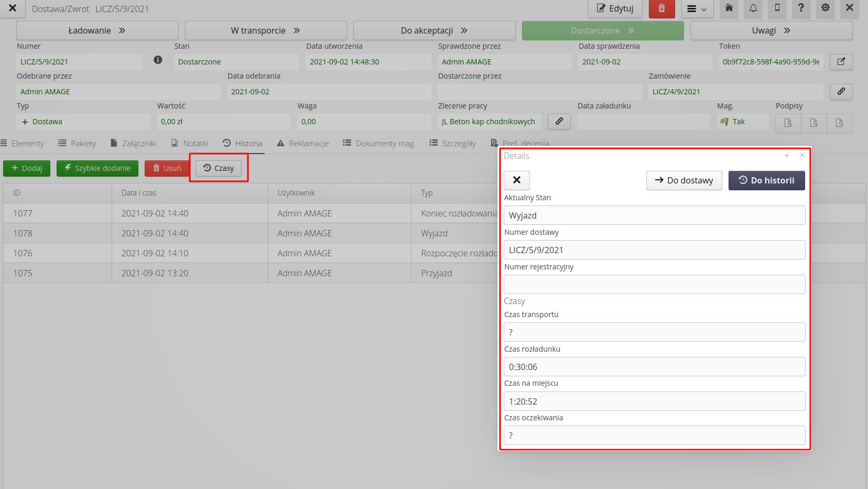Image resolution: width=868 pixels, height=489 pixels.
Task: Click the red trash delete icon in header
Action: tap(661, 9)
